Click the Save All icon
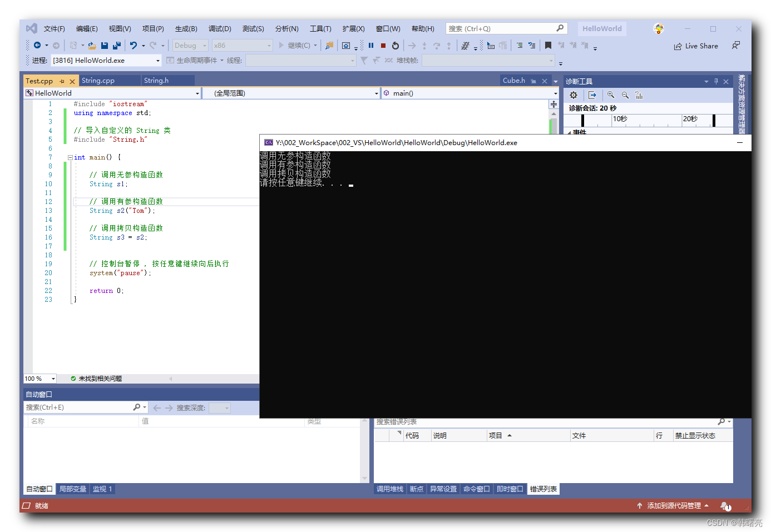This screenshot has width=771, height=532. click(x=117, y=46)
